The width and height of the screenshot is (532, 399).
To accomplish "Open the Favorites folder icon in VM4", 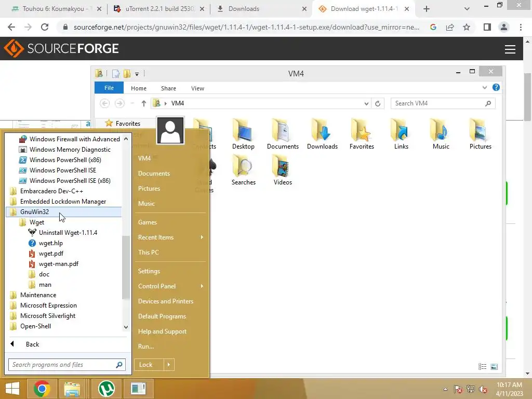I will click(x=362, y=135).
